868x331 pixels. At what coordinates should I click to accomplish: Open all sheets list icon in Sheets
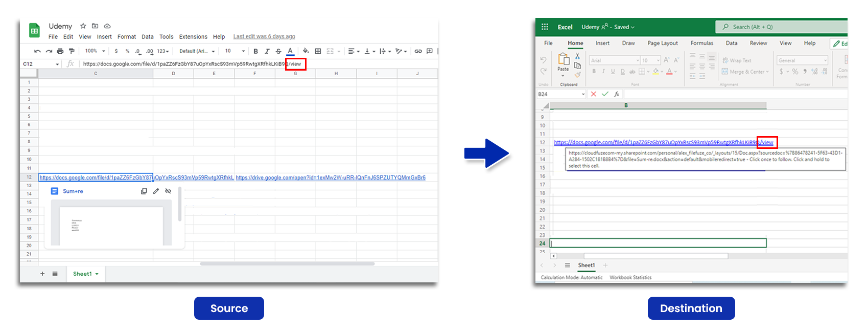(x=55, y=274)
